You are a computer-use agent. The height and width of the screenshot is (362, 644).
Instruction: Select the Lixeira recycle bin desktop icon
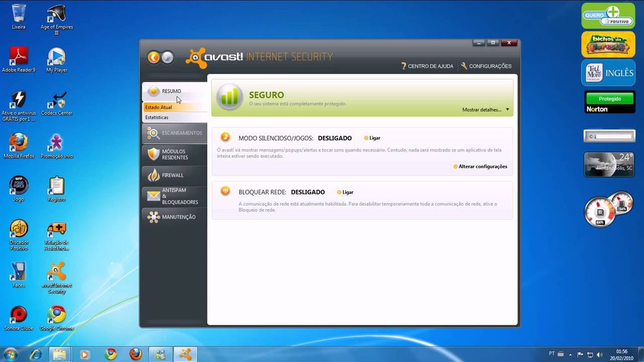(19, 17)
